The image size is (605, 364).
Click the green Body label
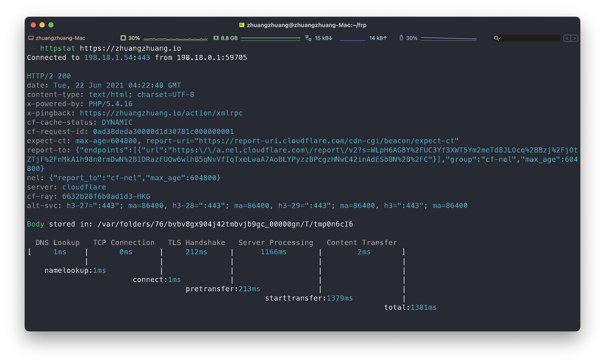click(x=35, y=224)
